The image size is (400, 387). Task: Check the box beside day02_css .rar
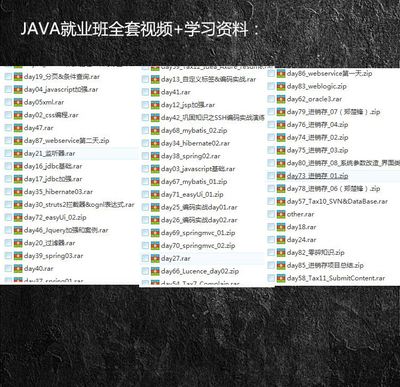pos(8,115)
